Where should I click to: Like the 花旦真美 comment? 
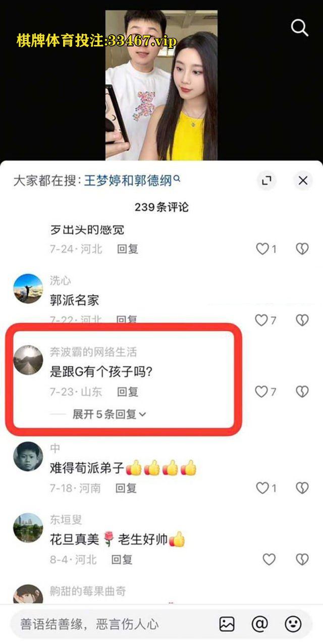(x=270, y=559)
